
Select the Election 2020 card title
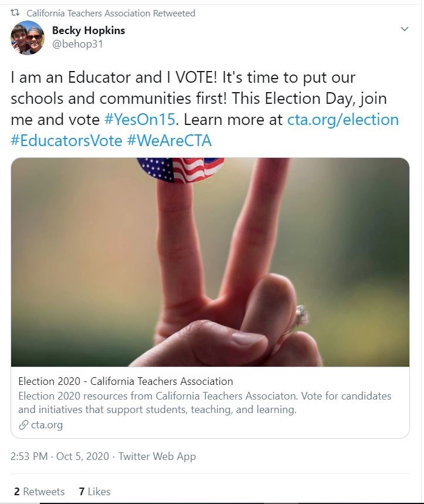(x=128, y=381)
